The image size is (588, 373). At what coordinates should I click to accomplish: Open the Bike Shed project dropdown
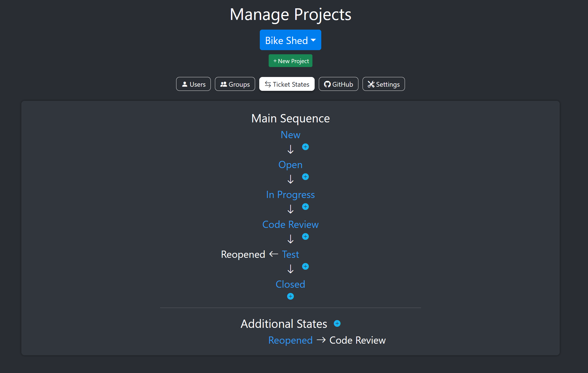(290, 40)
